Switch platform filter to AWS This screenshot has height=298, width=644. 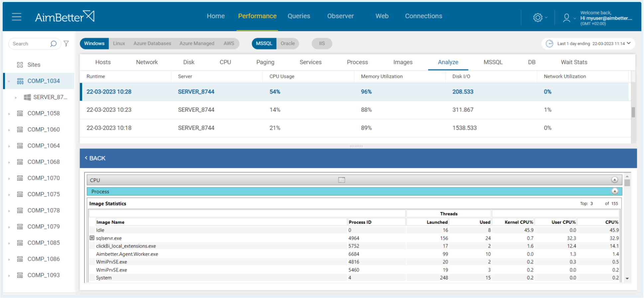229,44
